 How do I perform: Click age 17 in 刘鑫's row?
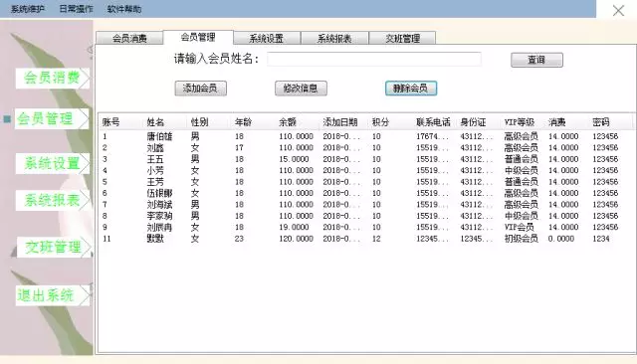(x=239, y=148)
